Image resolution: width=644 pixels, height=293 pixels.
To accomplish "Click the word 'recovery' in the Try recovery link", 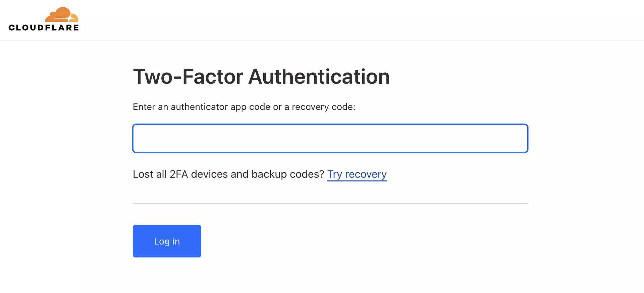I will [x=366, y=174].
